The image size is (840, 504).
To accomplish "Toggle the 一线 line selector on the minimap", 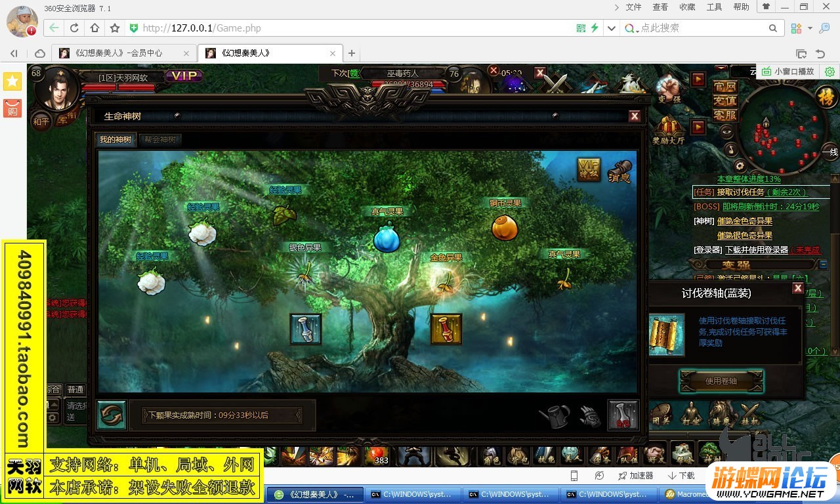I will [x=830, y=152].
